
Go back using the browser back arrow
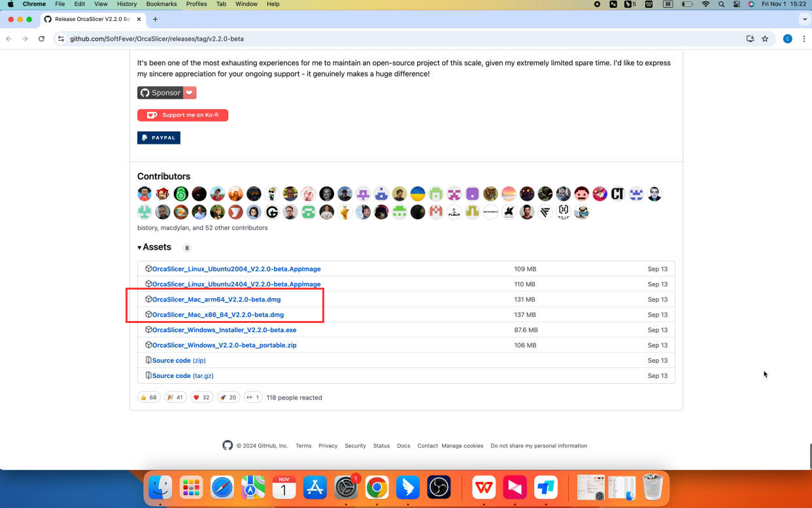9,39
